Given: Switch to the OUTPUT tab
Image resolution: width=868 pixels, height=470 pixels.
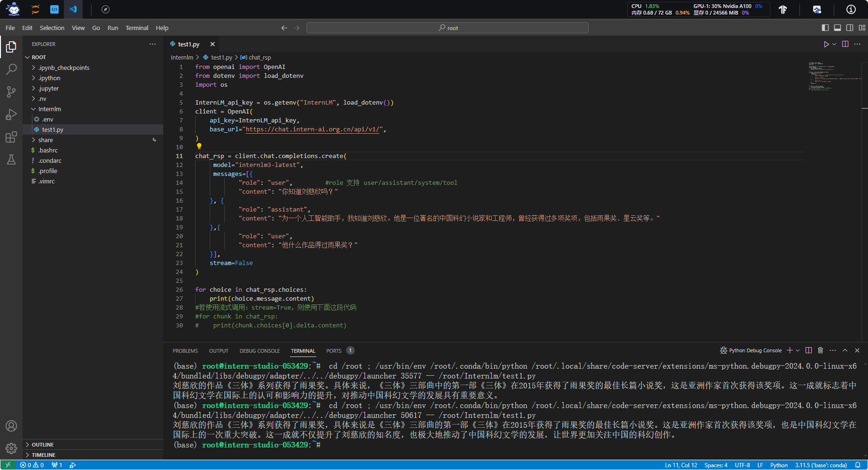Looking at the screenshot, I should tap(219, 351).
